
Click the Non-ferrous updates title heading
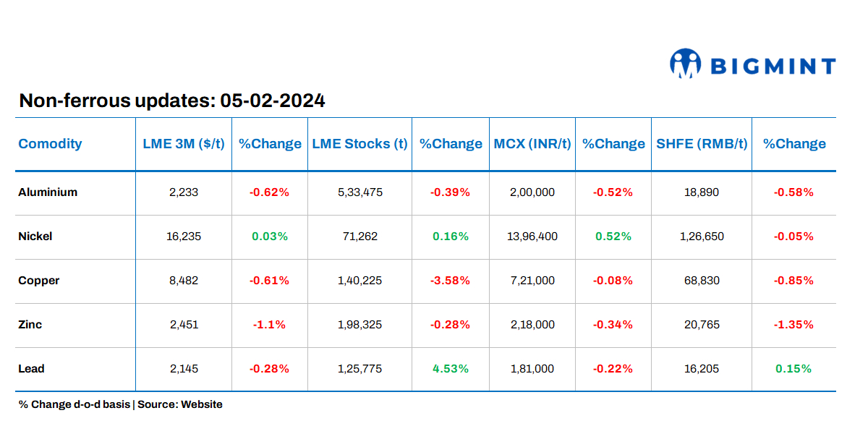[172, 101]
